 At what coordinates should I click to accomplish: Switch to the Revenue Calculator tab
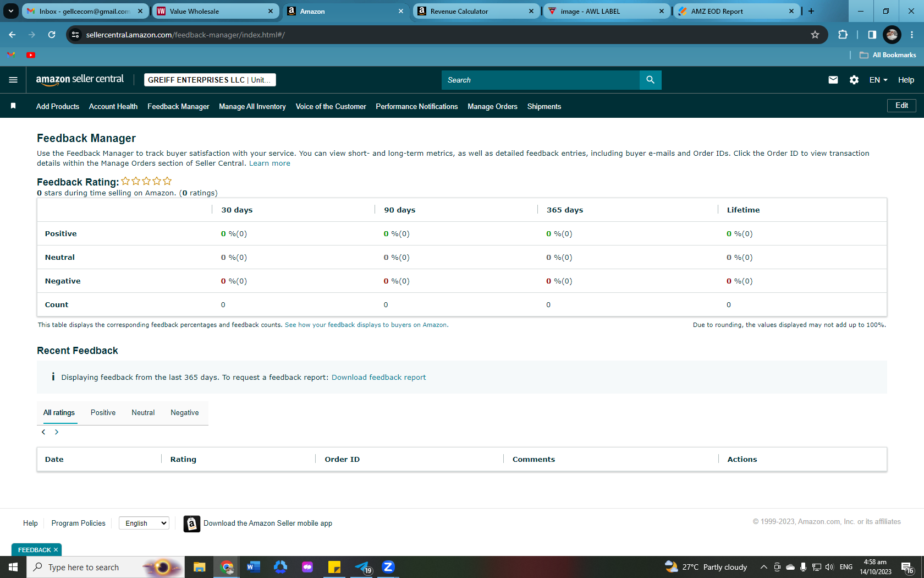tap(476, 11)
